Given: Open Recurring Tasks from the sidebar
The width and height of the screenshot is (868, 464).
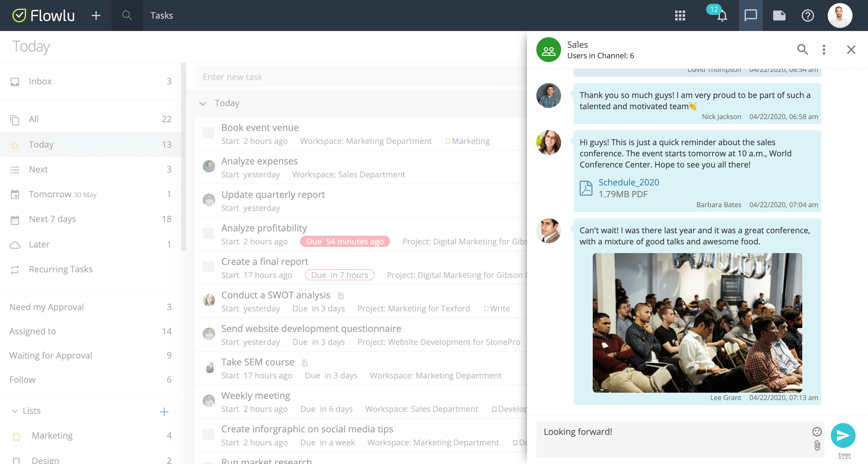Looking at the screenshot, I should (61, 269).
